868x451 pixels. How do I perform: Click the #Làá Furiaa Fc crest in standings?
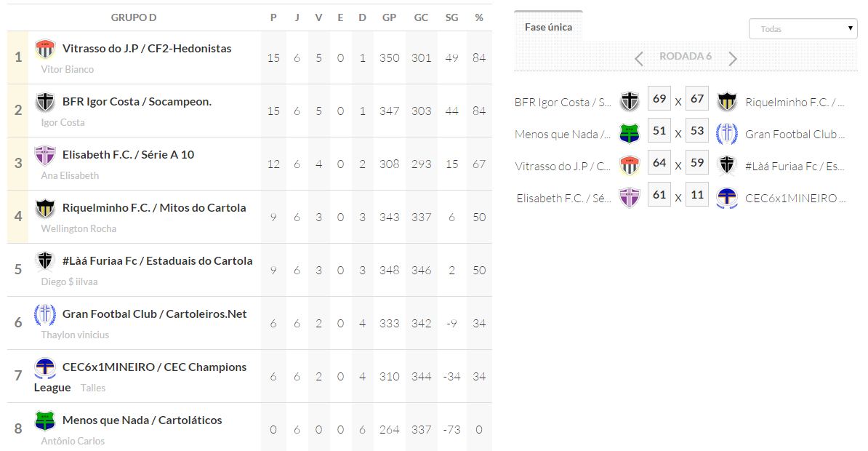pos(45,262)
